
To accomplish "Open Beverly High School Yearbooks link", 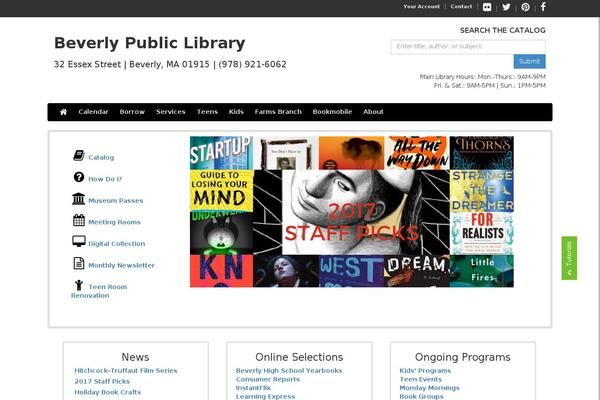I will click(289, 371).
